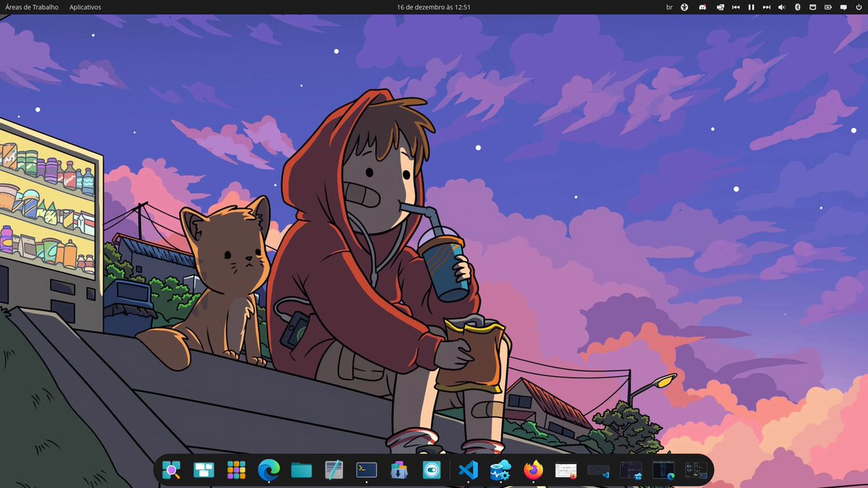Open the workspaces overview dock icon
The image size is (868, 488).
tap(204, 471)
